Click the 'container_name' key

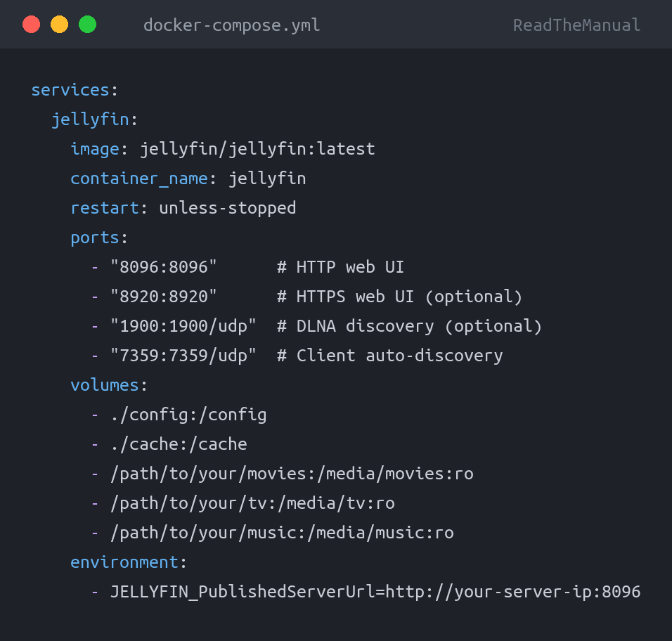(139, 179)
